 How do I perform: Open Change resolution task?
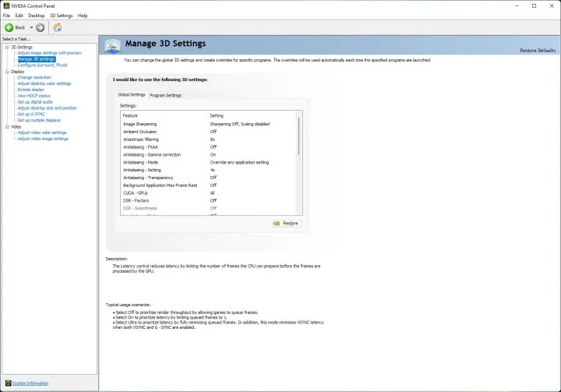point(34,77)
